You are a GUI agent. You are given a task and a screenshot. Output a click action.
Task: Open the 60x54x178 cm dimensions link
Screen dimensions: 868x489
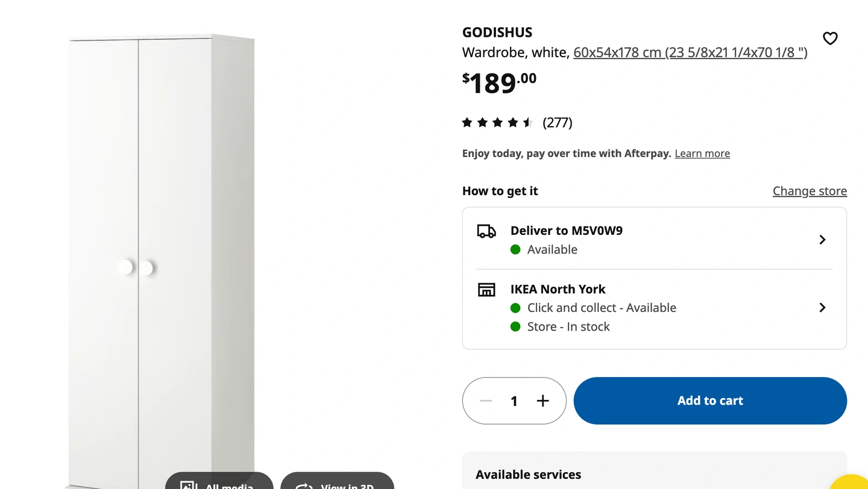690,52
